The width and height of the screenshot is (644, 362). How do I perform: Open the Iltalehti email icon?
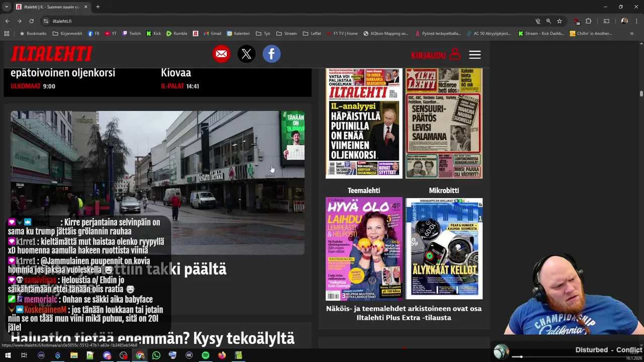(x=221, y=54)
